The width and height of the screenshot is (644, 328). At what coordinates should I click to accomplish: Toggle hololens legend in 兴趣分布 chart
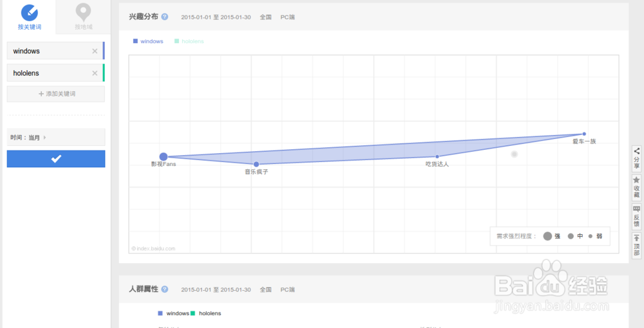coord(189,41)
